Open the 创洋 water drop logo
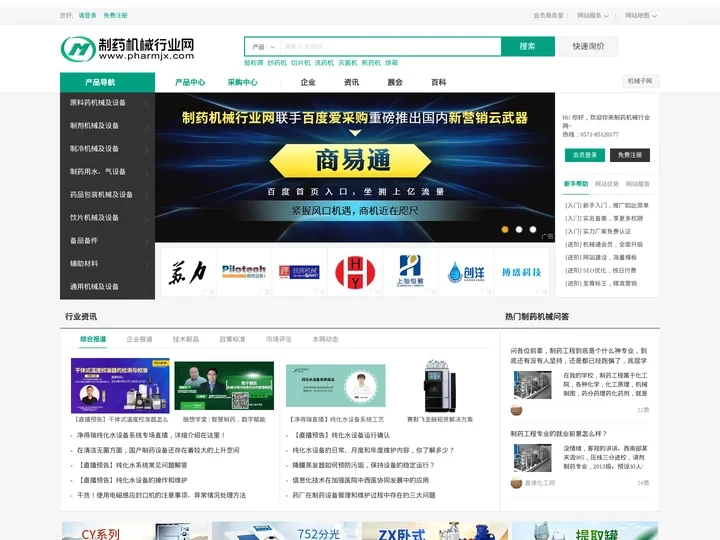Viewport: 720px width, 540px height. [x=466, y=272]
